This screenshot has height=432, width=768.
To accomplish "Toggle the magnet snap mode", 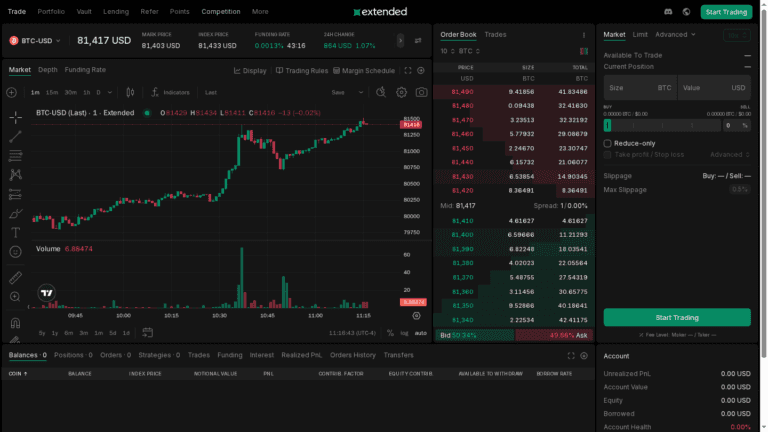I will pos(16,323).
